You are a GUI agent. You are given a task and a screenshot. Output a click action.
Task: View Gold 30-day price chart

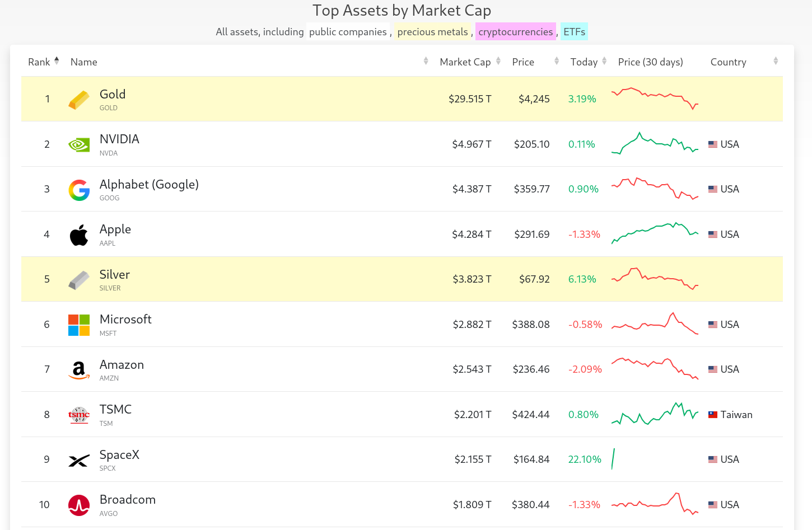pyautogui.click(x=655, y=99)
